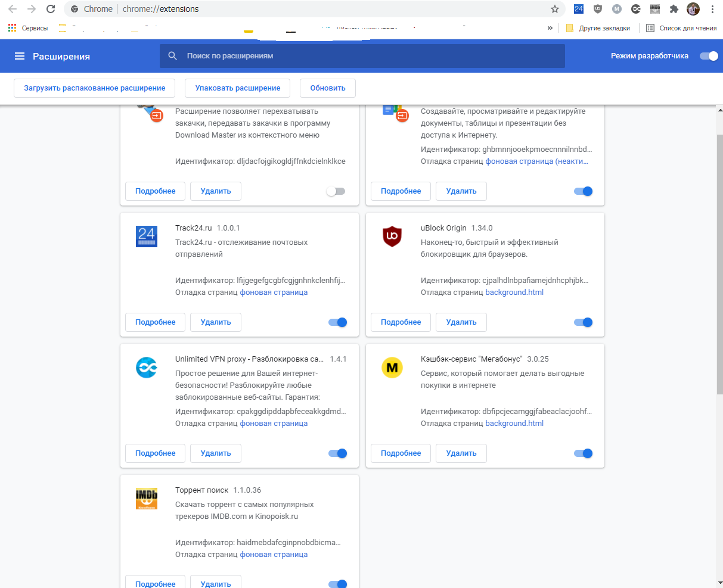The width and height of the screenshot is (723, 588).
Task: Remove uBlock Origin with Удалить
Action: point(461,322)
